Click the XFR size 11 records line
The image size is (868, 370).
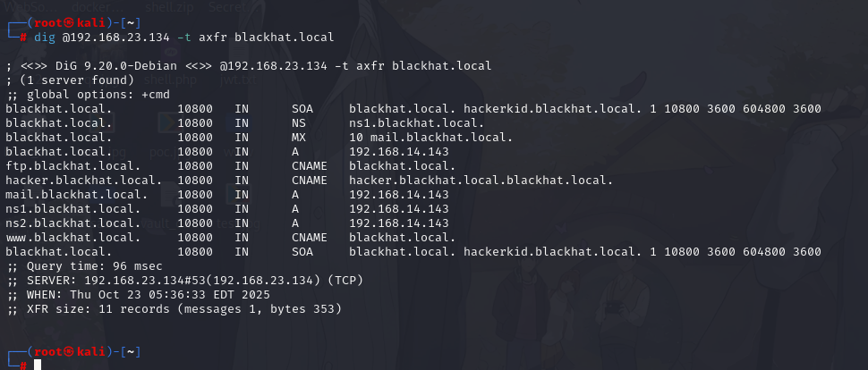pyautogui.click(x=173, y=308)
